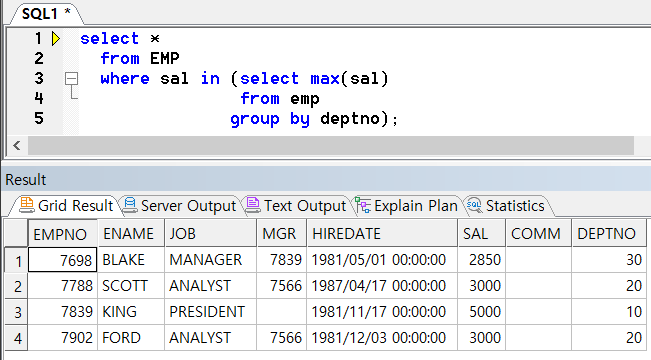651x360 pixels.
Task: Sort by the HIREDATE column header
Action: tap(382, 234)
